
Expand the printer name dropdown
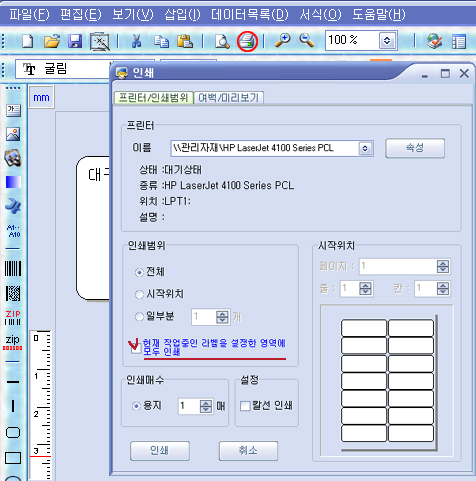point(365,148)
